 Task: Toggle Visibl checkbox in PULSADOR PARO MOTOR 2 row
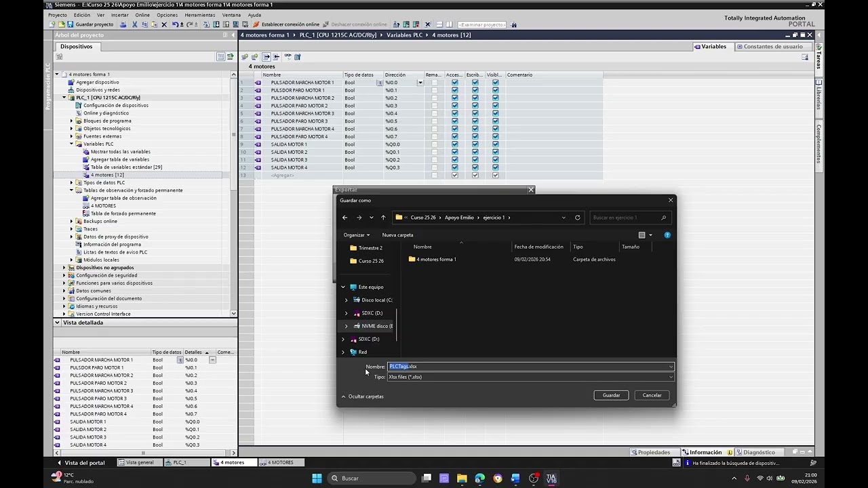click(496, 106)
